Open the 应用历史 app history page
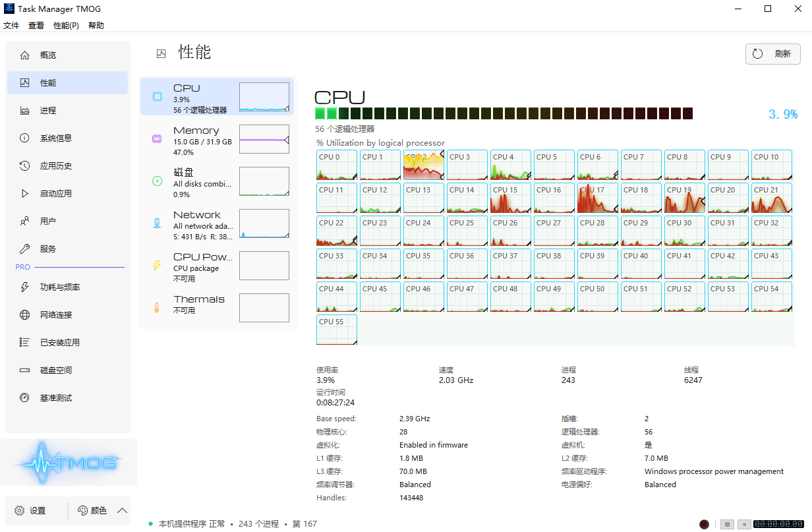The width and height of the screenshot is (812, 532). point(67,166)
